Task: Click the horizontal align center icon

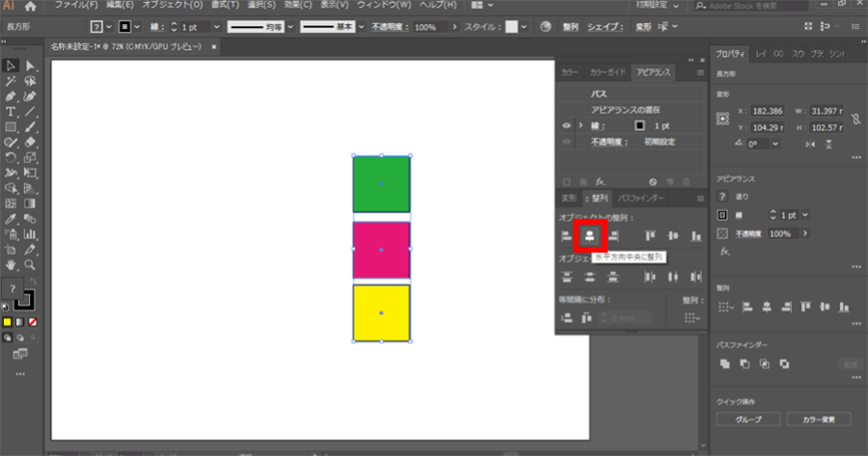Action: click(589, 234)
